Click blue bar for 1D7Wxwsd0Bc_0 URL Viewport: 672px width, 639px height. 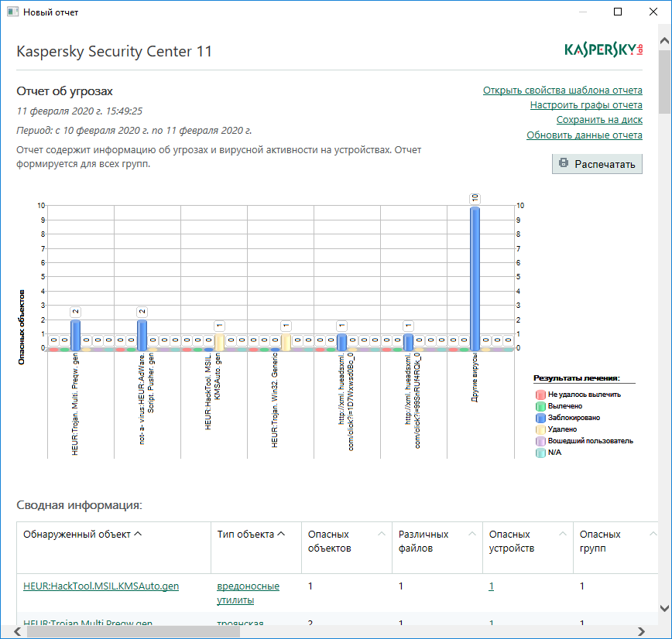341,342
